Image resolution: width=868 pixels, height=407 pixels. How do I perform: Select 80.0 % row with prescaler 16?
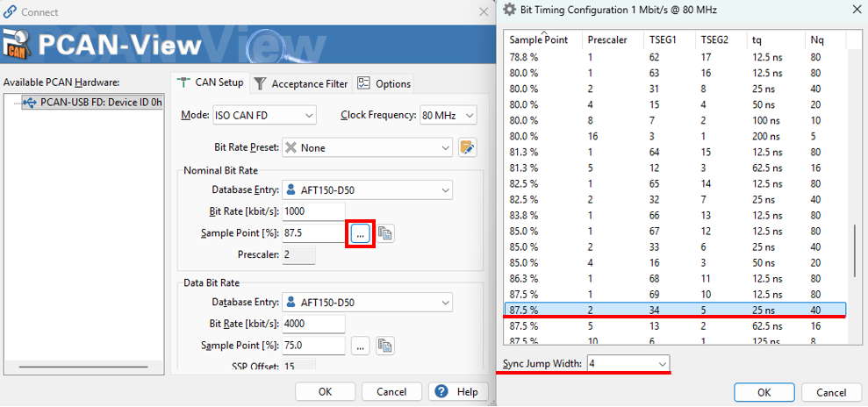pos(676,135)
